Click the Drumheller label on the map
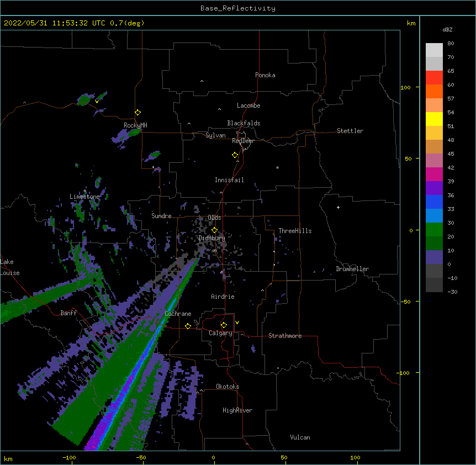 [x=352, y=269]
